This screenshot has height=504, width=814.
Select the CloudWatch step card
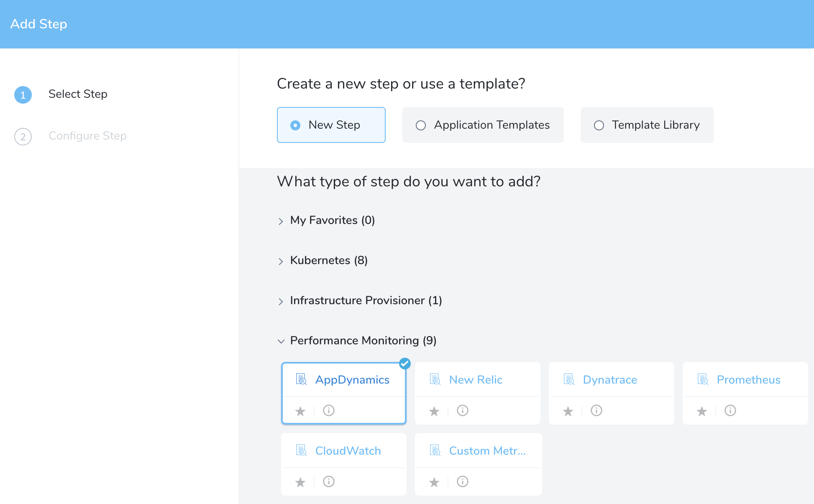[x=344, y=451]
